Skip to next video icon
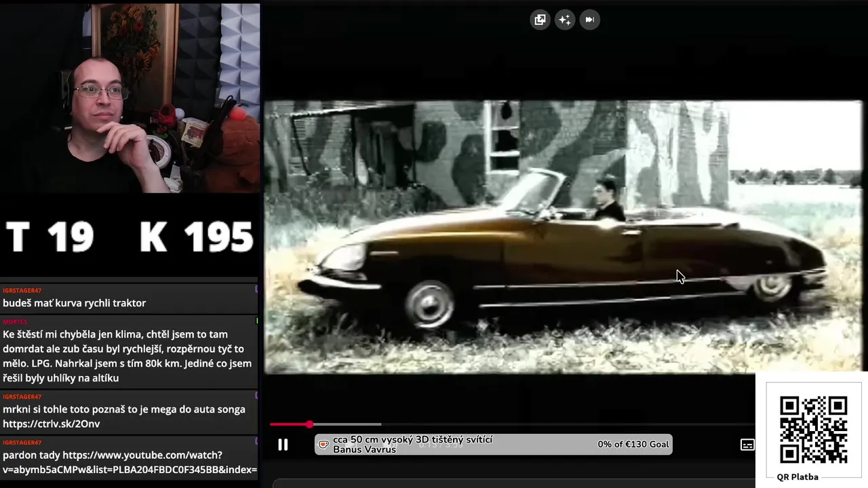 (589, 20)
